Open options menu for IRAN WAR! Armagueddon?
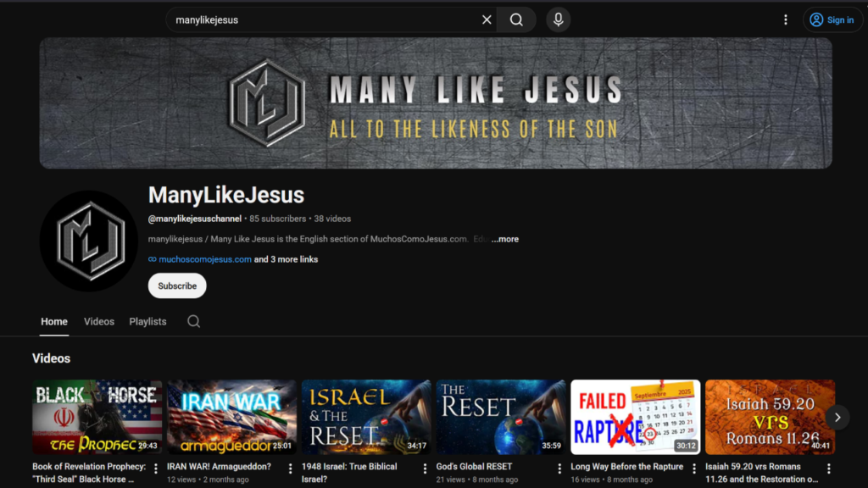Screen dimensions: 868x488 [290, 469]
